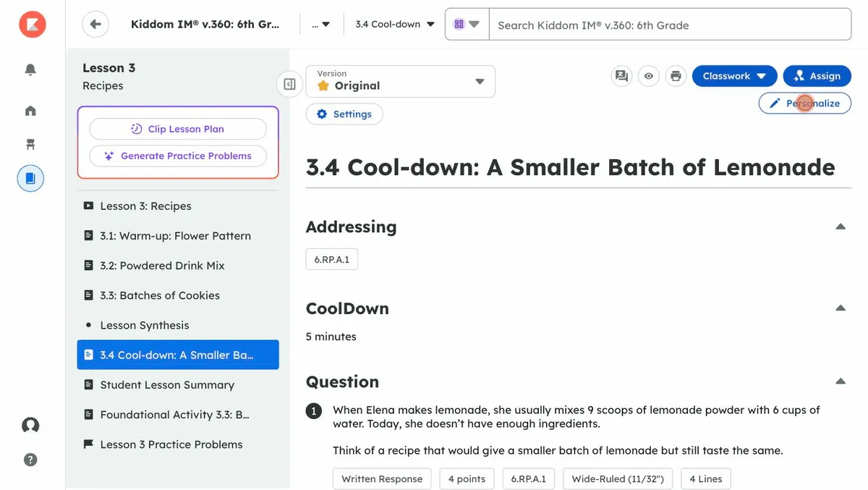Viewport: 868px width, 490px height.
Task: Click the 6.RP.A.1 standard tag under Addressing
Action: coord(332,259)
